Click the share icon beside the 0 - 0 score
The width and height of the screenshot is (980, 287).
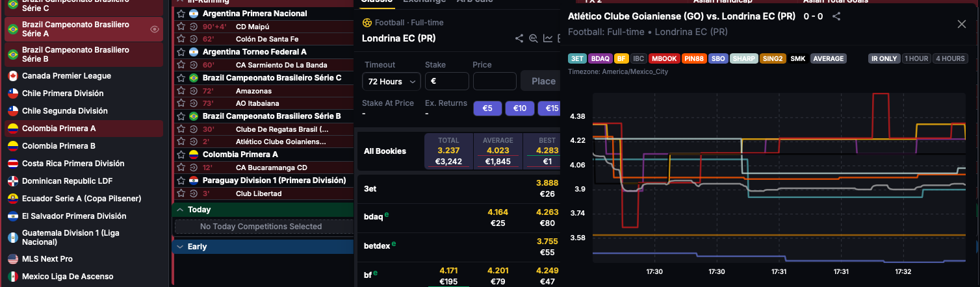point(837,17)
